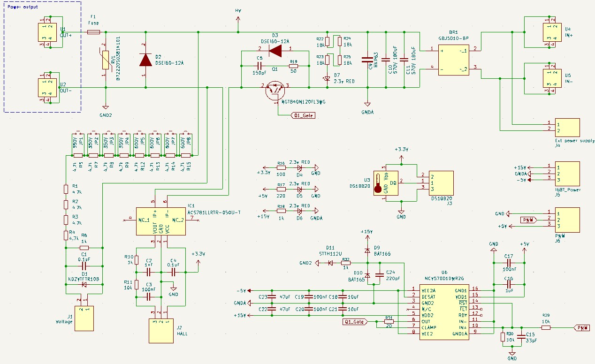Click the Power output box title text
Viewport: 595px width, 364px height.
[23, 8]
